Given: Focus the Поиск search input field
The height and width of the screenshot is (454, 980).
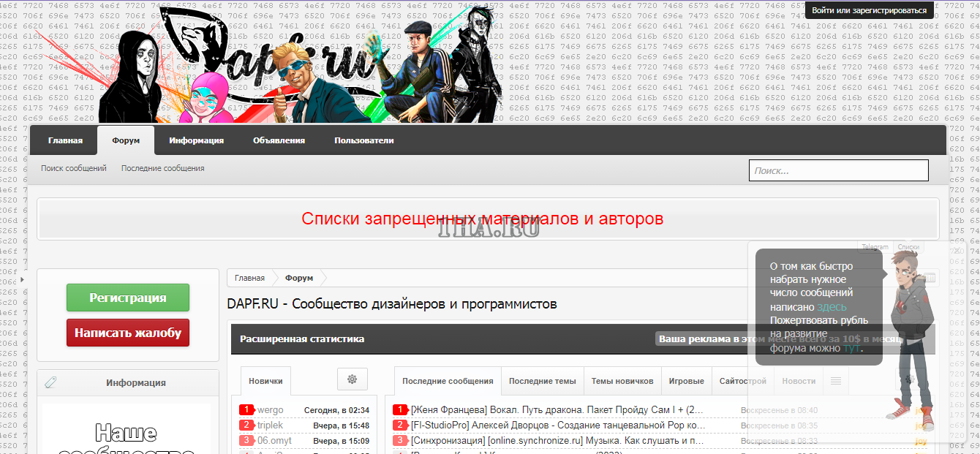Looking at the screenshot, I should coord(838,170).
